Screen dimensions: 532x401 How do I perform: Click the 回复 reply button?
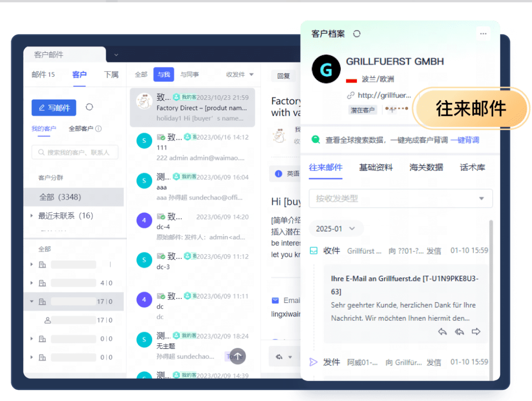[x=283, y=76]
